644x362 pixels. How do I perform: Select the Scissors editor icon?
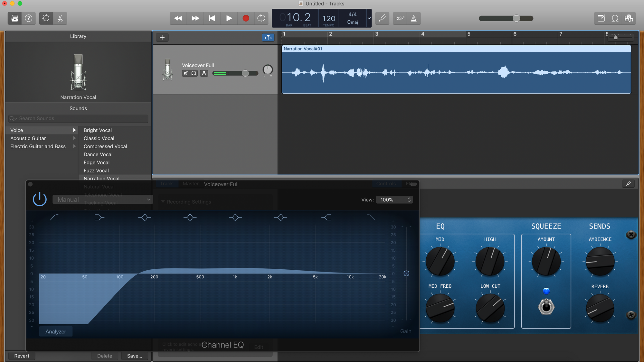[60, 18]
